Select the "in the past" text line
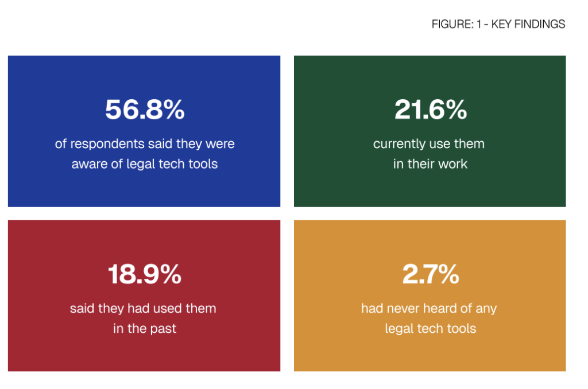The image size is (588, 389). tap(144, 329)
